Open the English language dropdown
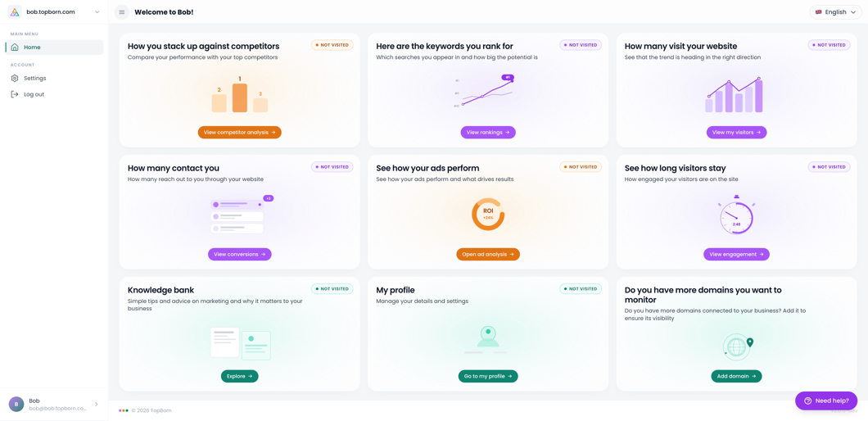 coord(836,12)
